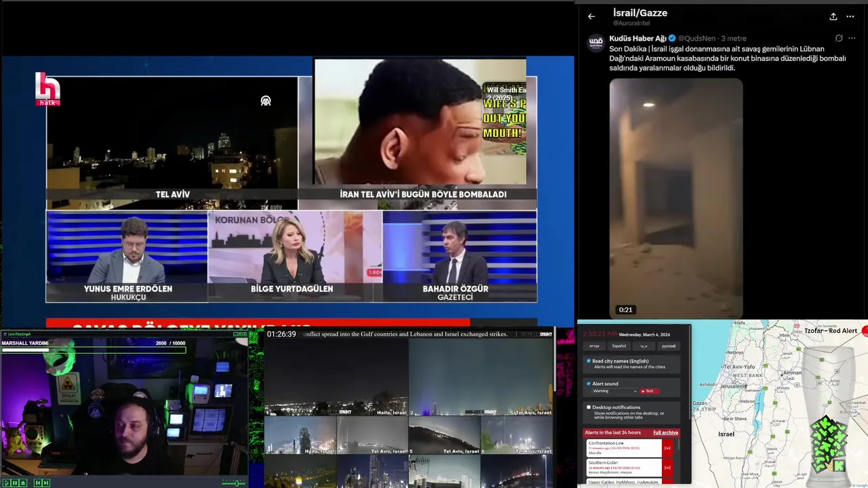Click the camera grid vertical scrollbar
868x488 pixels.
point(554,359)
